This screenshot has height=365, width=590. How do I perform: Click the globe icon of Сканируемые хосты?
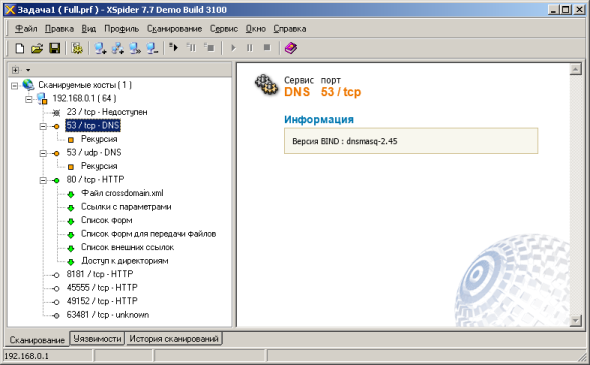[x=28, y=85]
